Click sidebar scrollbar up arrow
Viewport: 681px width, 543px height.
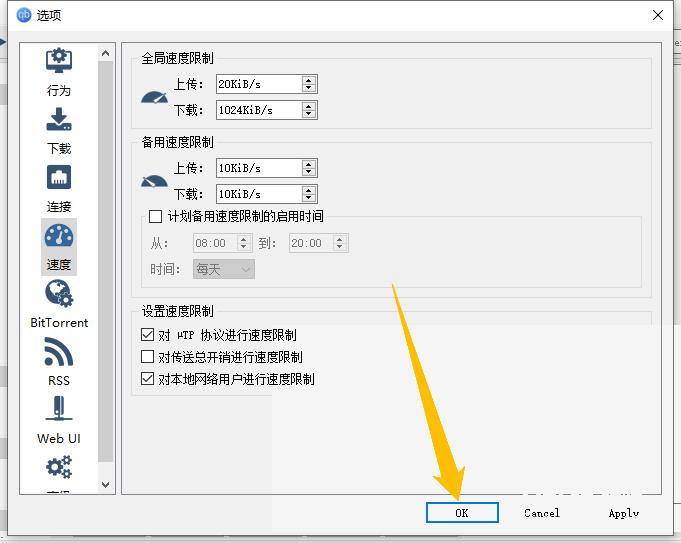pyautogui.click(x=106, y=53)
